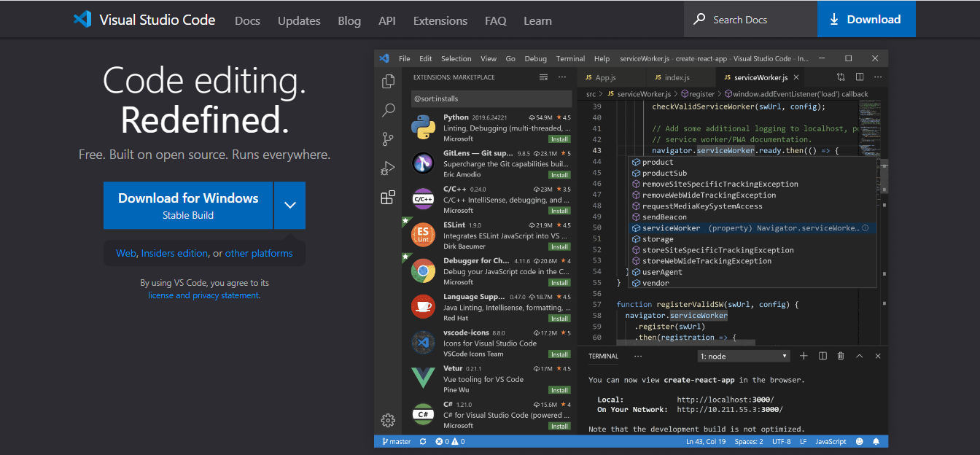Click the Kill Terminal trash icon
Image resolution: width=980 pixels, height=455 pixels.
[x=841, y=356]
